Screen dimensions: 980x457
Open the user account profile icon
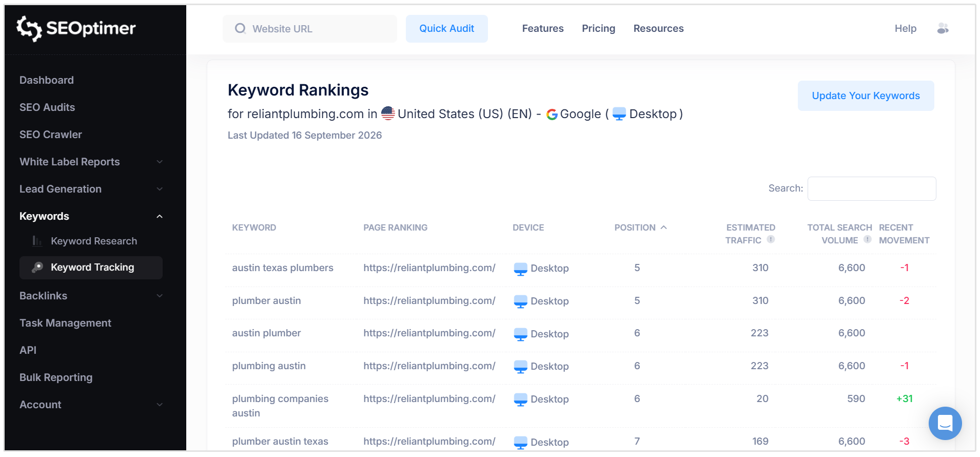point(943,29)
